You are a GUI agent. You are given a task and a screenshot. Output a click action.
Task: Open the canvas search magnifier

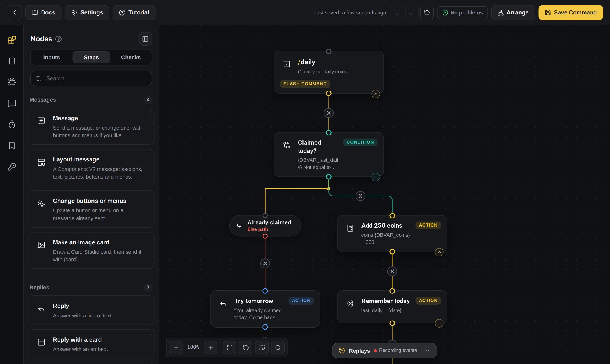coord(278,348)
